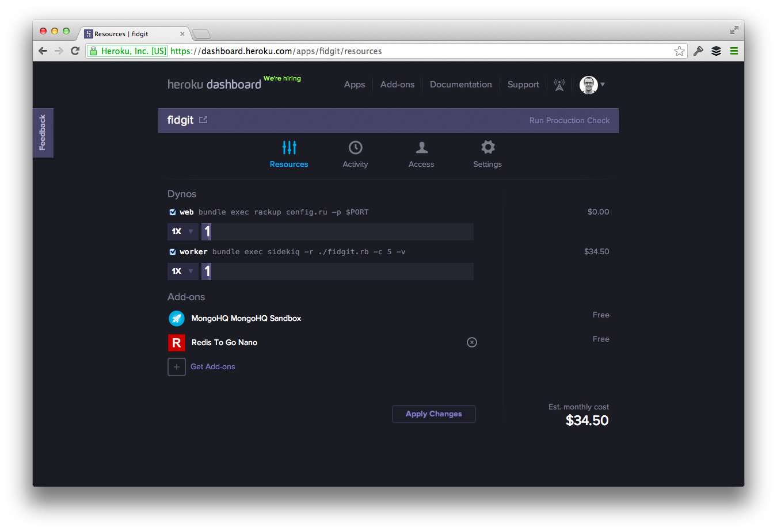
Task: Click the worker sidekiq command text
Action: click(x=309, y=252)
